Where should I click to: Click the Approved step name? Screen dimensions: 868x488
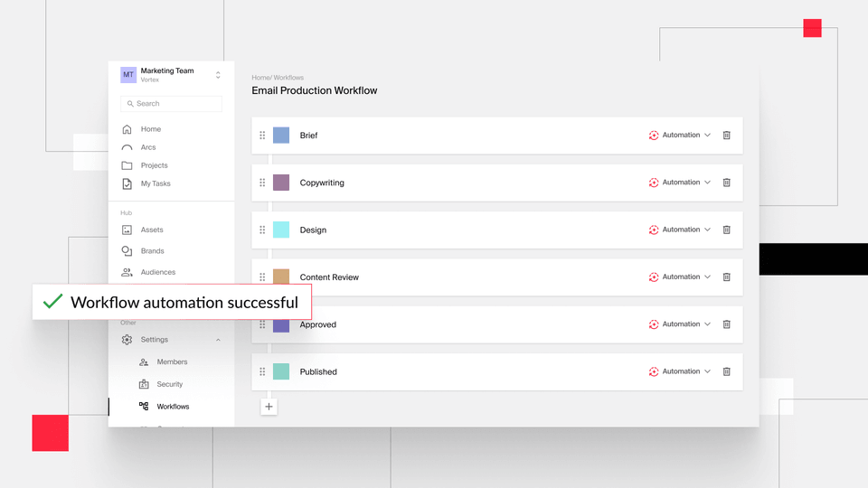(317, 324)
